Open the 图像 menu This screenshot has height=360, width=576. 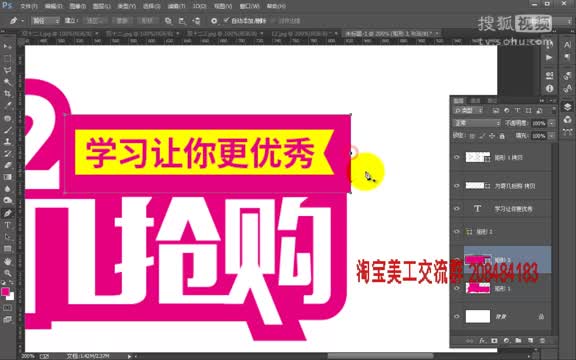click(78, 6)
